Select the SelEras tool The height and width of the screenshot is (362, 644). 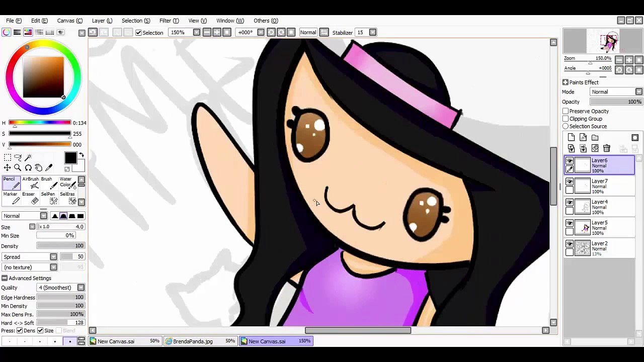tap(67, 198)
